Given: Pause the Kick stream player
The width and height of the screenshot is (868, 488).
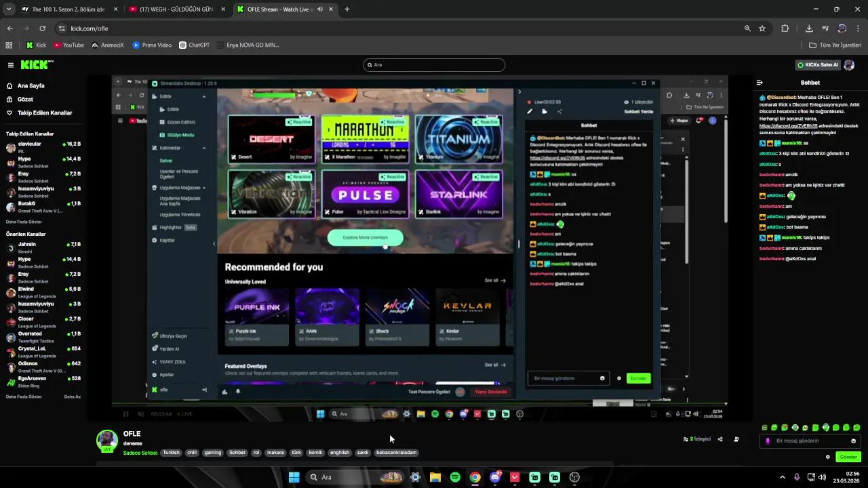Looking at the screenshot, I should [125, 413].
